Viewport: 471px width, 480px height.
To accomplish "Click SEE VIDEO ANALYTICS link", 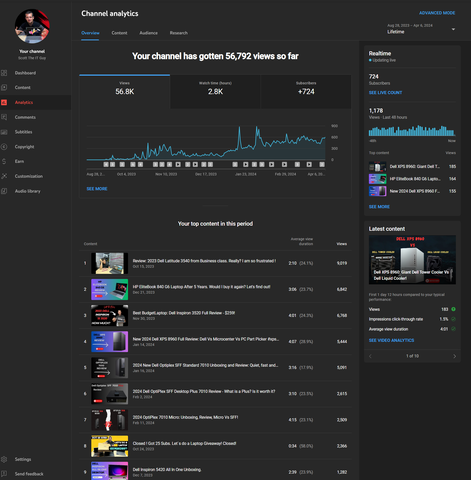I will 391,340.
